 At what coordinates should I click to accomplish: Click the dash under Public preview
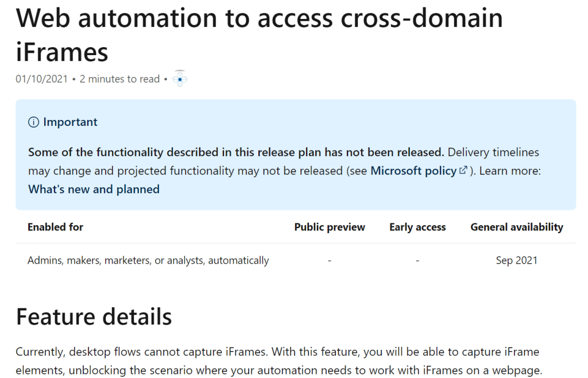330,260
